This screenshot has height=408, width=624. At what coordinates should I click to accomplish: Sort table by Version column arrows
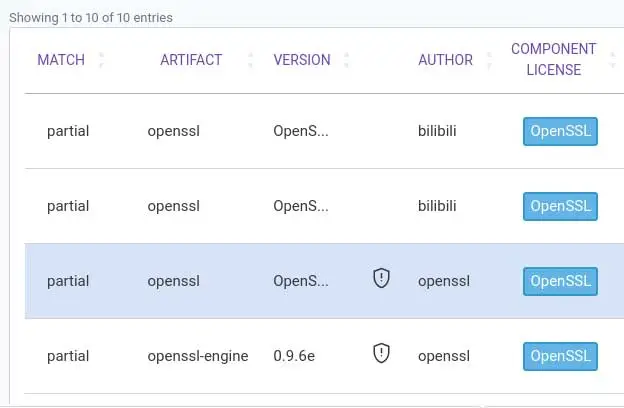tap(345, 60)
